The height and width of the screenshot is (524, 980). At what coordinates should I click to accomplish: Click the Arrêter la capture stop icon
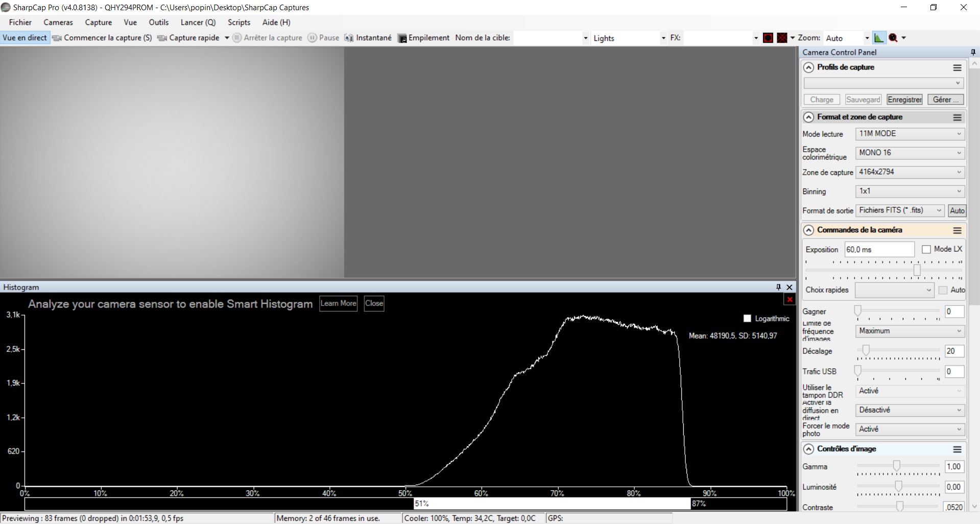click(x=237, y=38)
